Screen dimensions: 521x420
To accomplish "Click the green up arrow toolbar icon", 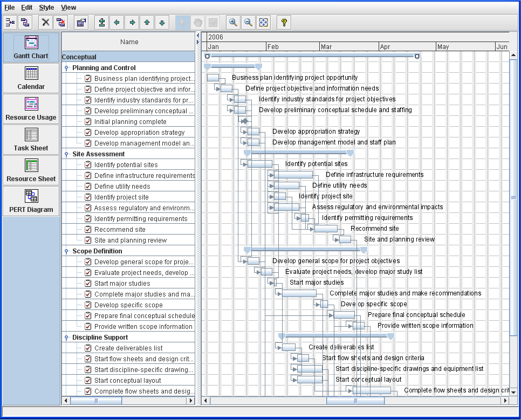I will coord(147,22).
